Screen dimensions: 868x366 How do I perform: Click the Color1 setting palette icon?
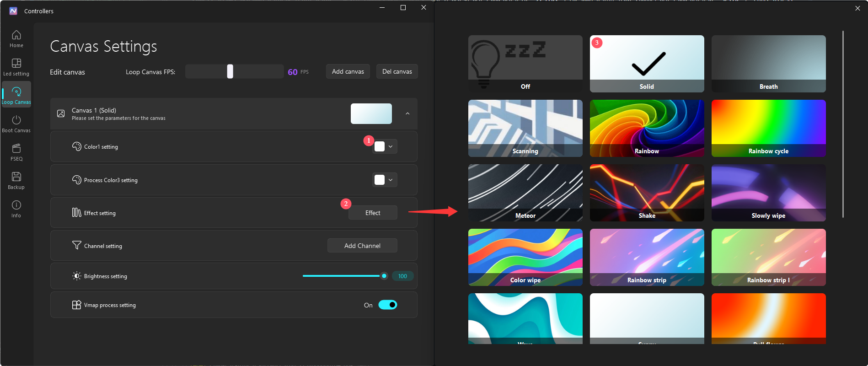pyautogui.click(x=77, y=146)
